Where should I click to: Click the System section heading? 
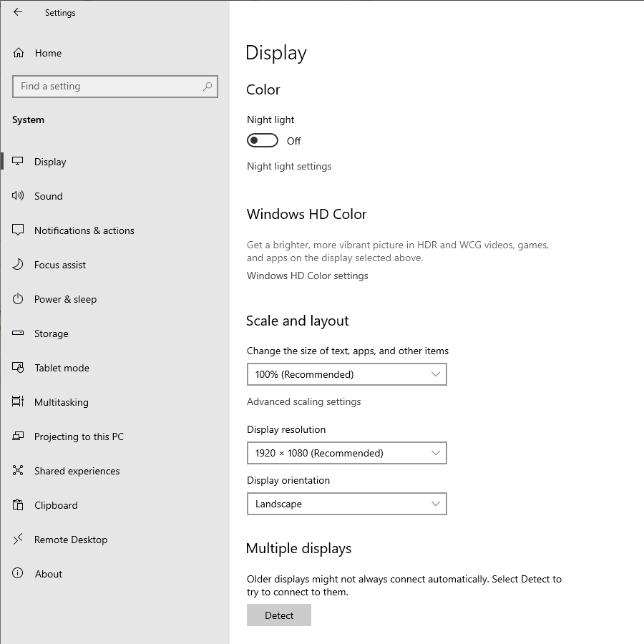(x=28, y=120)
